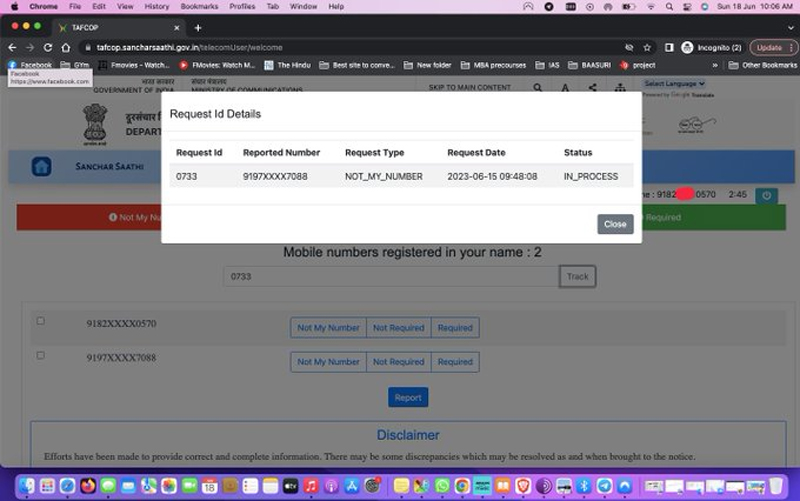Open the Profiles menu

tap(242, 7)
